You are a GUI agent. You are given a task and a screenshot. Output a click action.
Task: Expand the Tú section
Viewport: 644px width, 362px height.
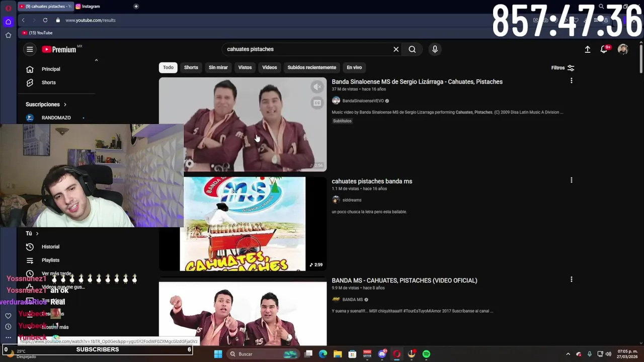(x=32, y=233)
